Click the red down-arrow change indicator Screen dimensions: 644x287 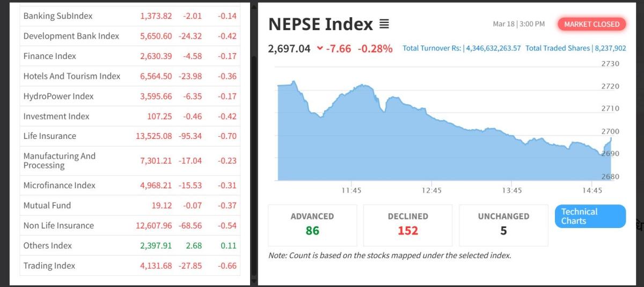320,48
